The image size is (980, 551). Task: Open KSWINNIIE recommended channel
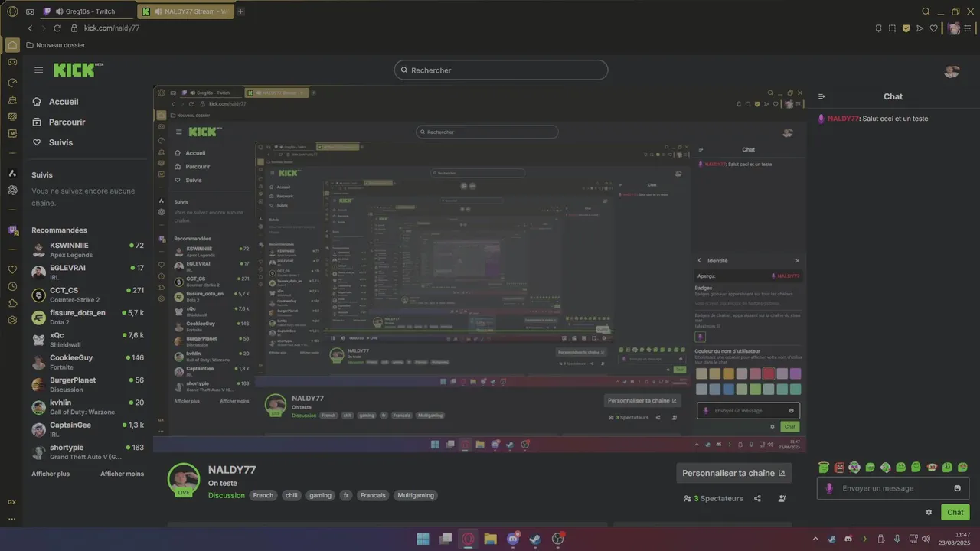tap(87, 249)
